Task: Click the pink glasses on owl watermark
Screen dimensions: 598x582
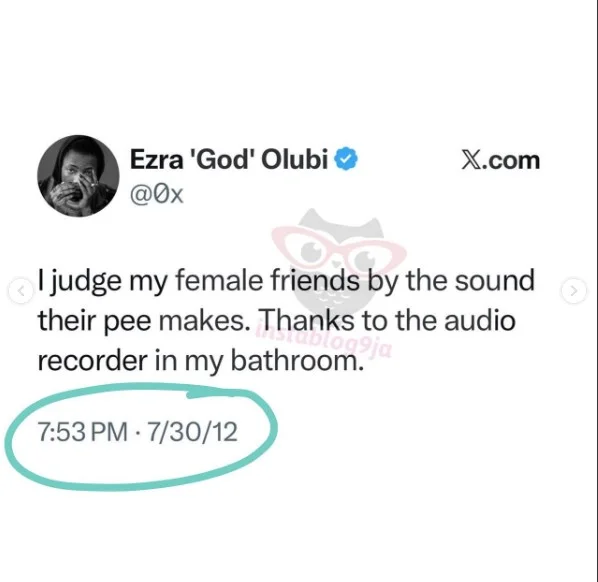Action: (339, 248)
